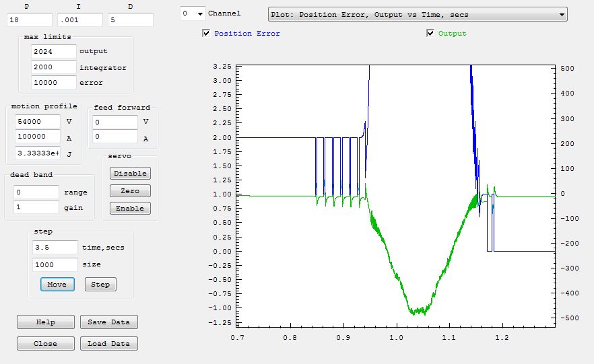
Task: Click the dead band range field
Action: (36, 192)
